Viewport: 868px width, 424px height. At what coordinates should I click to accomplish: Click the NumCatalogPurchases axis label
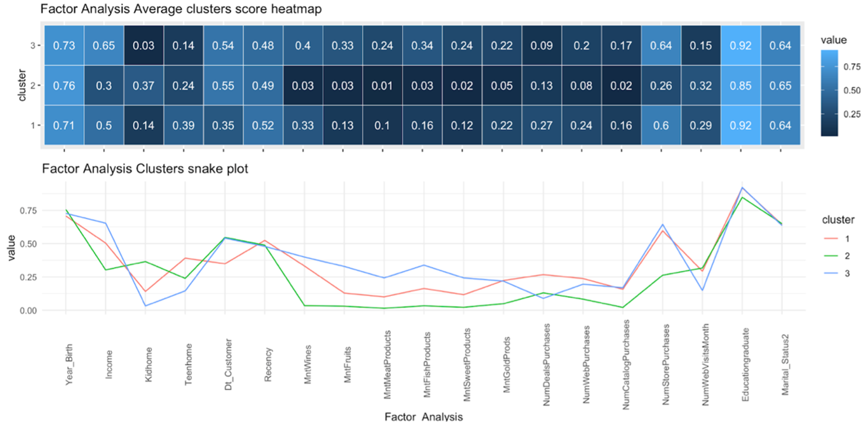pos(626,365)
